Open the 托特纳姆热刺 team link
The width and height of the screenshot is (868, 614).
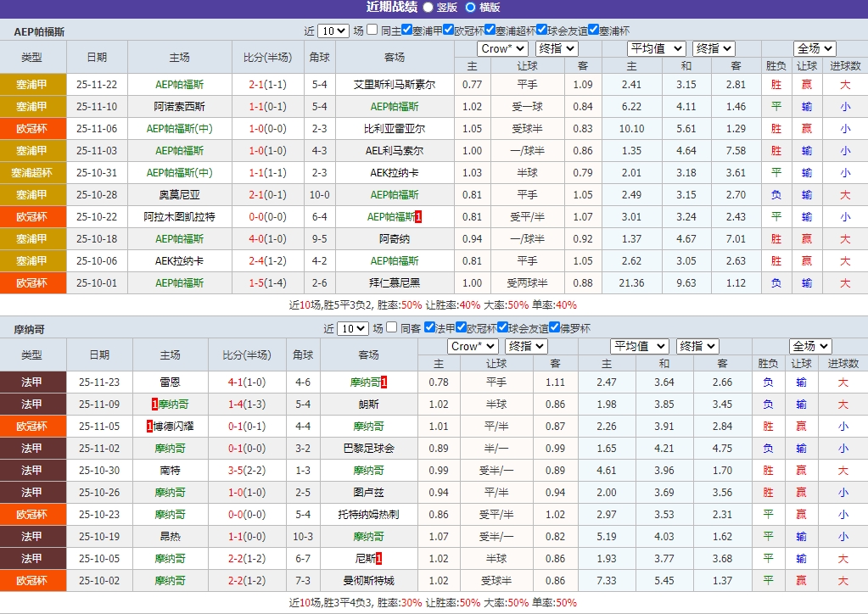point(369,513)
